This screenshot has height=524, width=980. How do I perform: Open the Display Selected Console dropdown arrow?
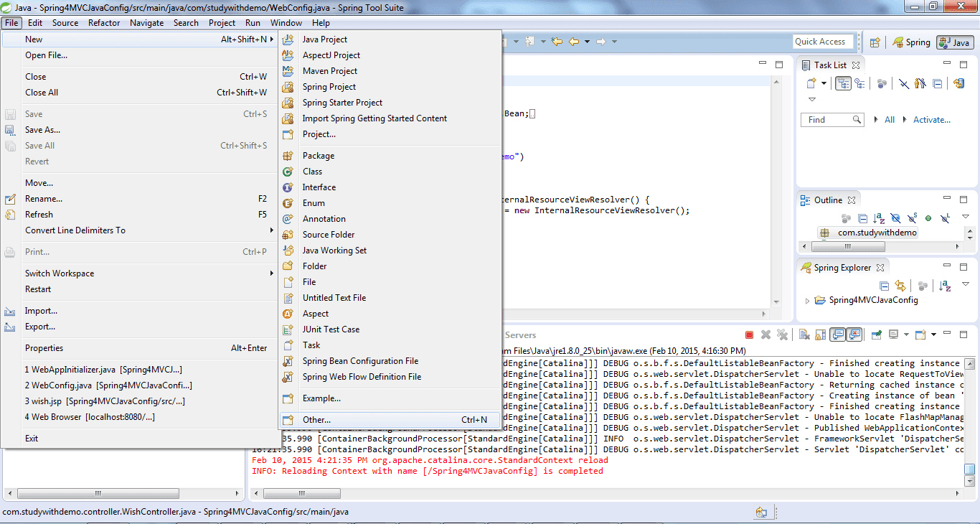(905, 334)
